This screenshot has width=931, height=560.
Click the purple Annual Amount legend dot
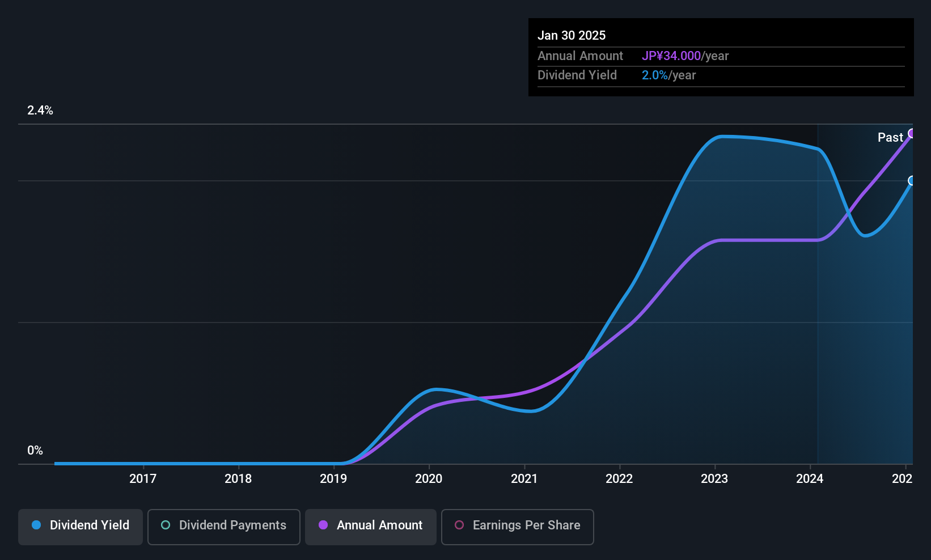pos(323,525)
